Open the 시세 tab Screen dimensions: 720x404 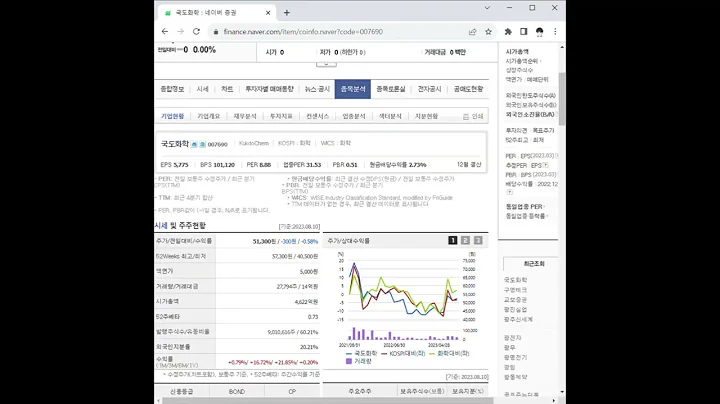click(x=202, y=89)
